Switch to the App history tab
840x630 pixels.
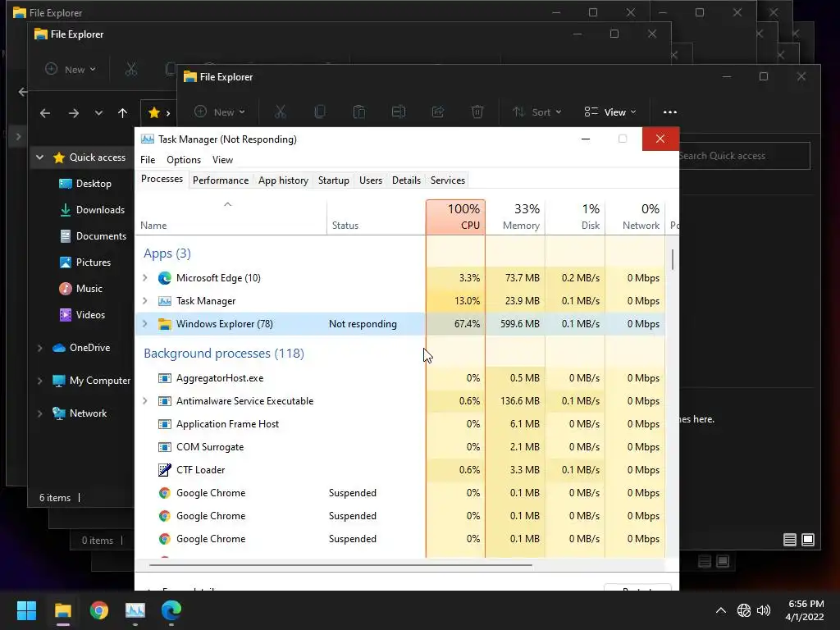(283, 180)
